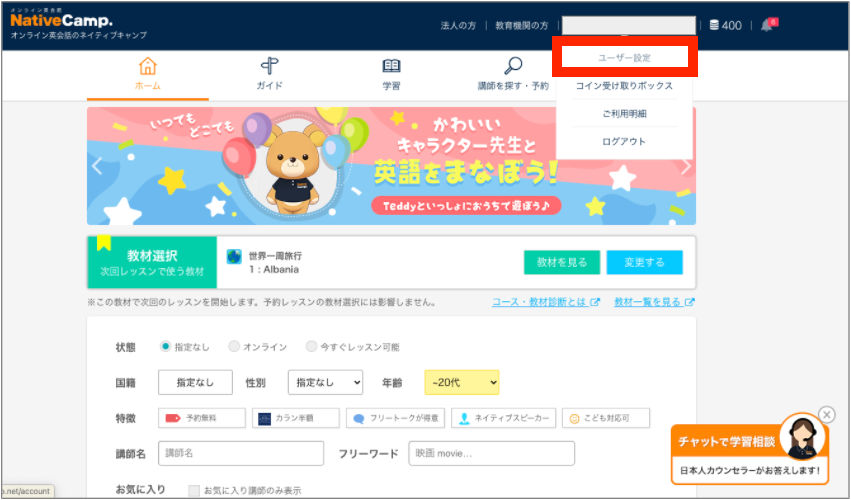This screenshot has height=500, width=851.
Task: Open the 国籍 nationality selector
Action: pos(195,382)
